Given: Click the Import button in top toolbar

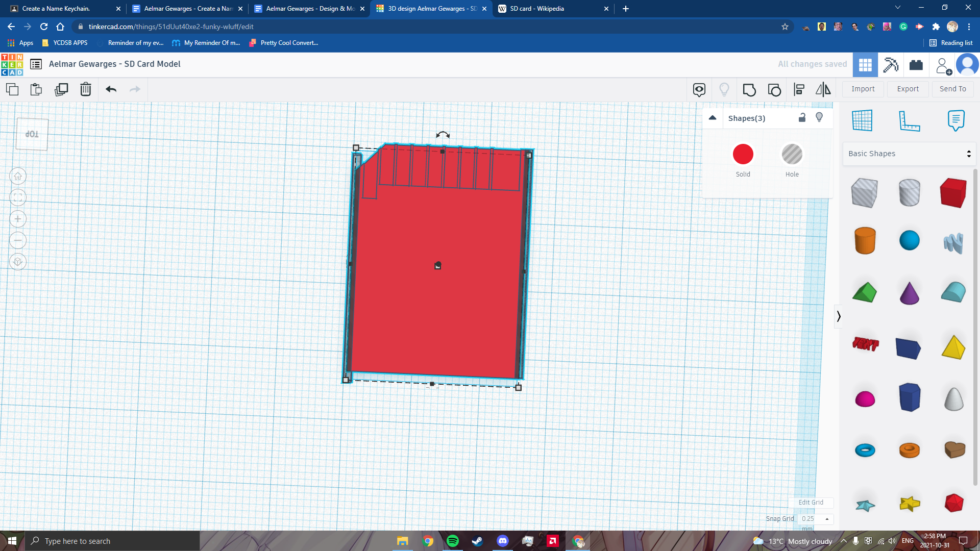Looking at the screenshot, I should (x=863, y=88).
